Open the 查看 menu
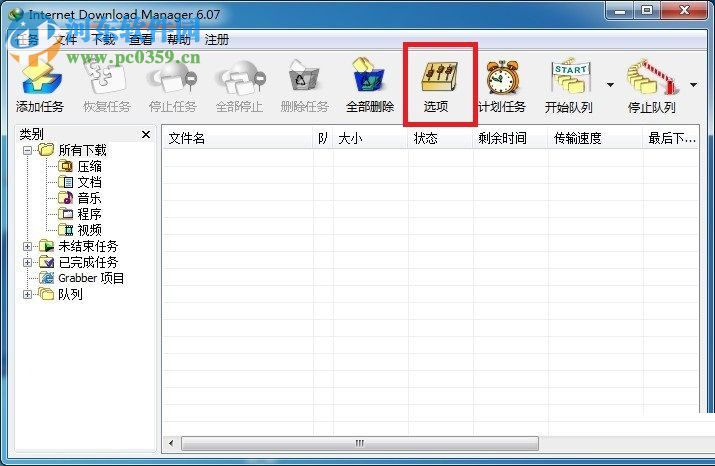Viewport: 715px width, 466px height. click(141, 40)
